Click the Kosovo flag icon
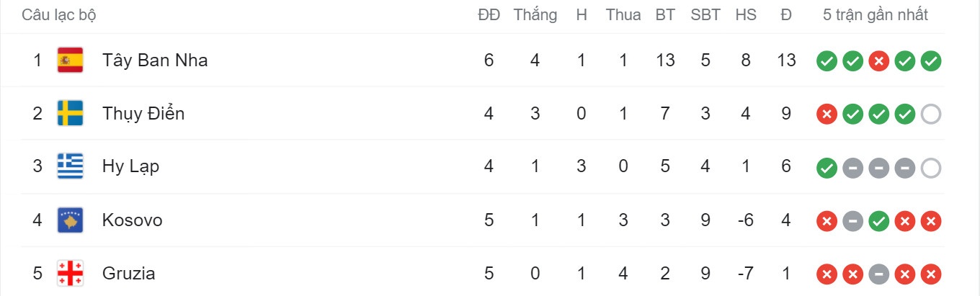Viewport: 980px width, 296px height. point(70,220)
